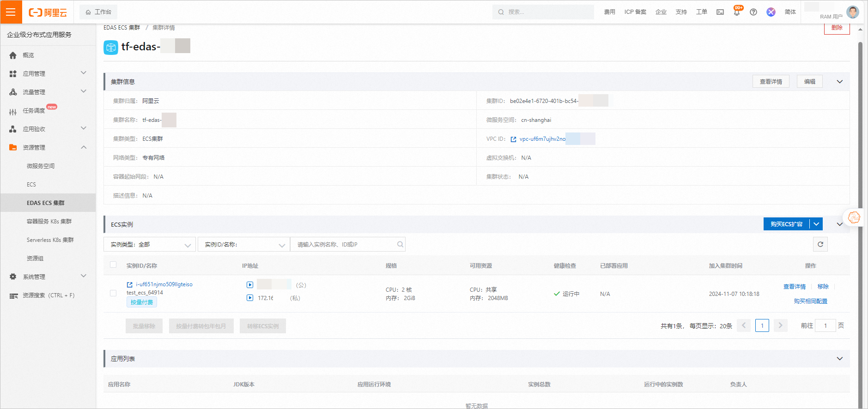Open the floating orange assistant icon
868x409 pixels.
pyautogui.click(x=854, y=217)
